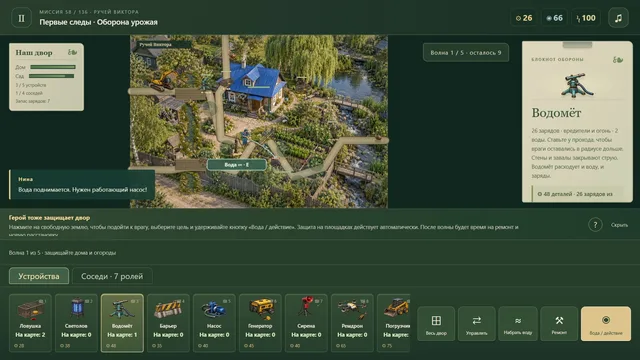
Task: Click the Наш двор panel heading
Action: pyautogui.click(x=34, y=53)
